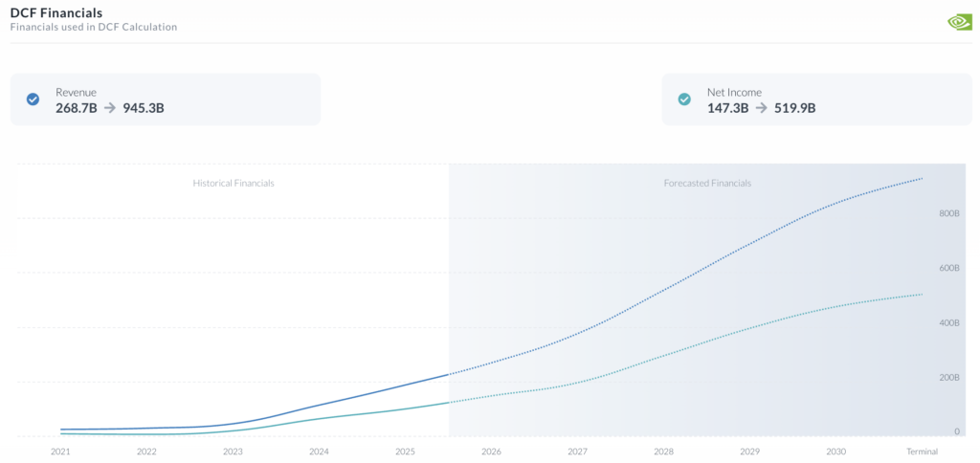Select the 2023 marker on the x-axis
The height and width of the screenshot is (463, 980).
[x=233, y=451]
